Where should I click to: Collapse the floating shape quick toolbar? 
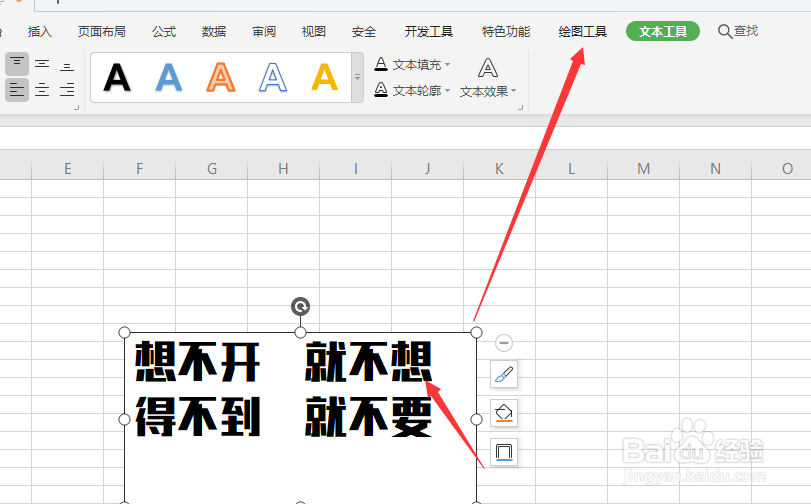pyautogui.click(x=504, y=343)
